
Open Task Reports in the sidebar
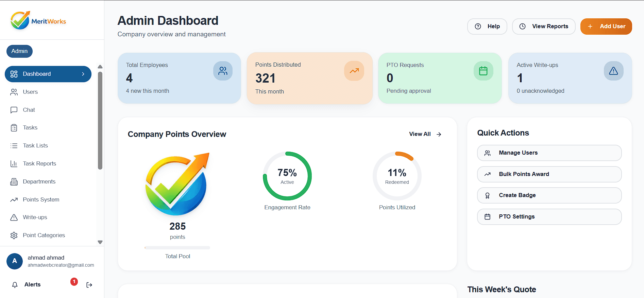click(x=39, y=163)
